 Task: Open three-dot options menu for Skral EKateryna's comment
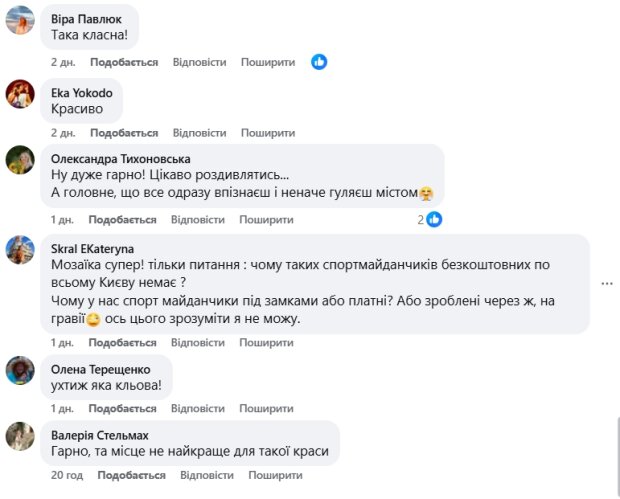606,284
